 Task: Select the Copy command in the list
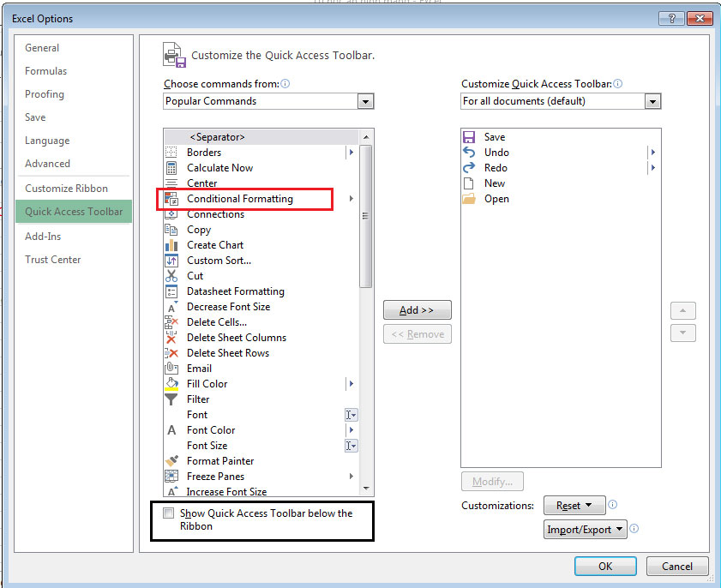(x=198, y=229)
